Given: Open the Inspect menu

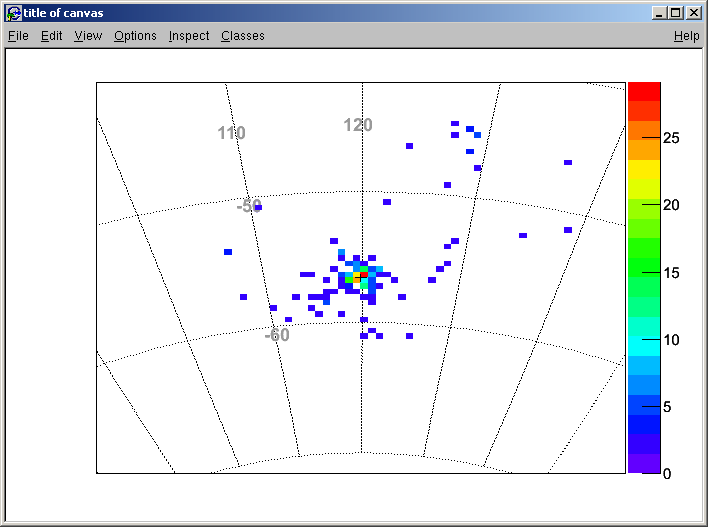Looking at the screenshot, I should 189,36.
